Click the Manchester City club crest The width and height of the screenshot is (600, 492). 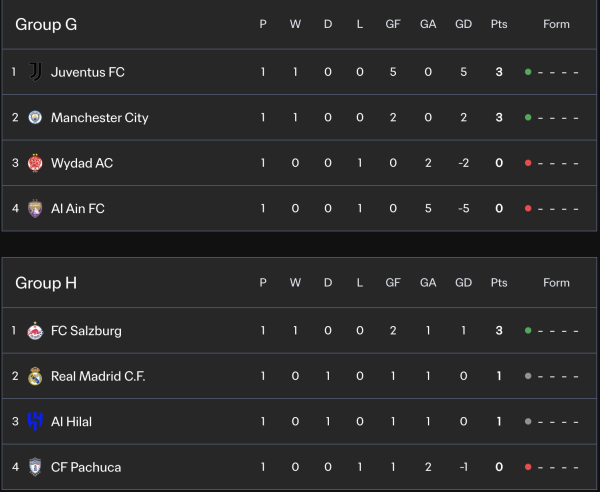[35, 118]
